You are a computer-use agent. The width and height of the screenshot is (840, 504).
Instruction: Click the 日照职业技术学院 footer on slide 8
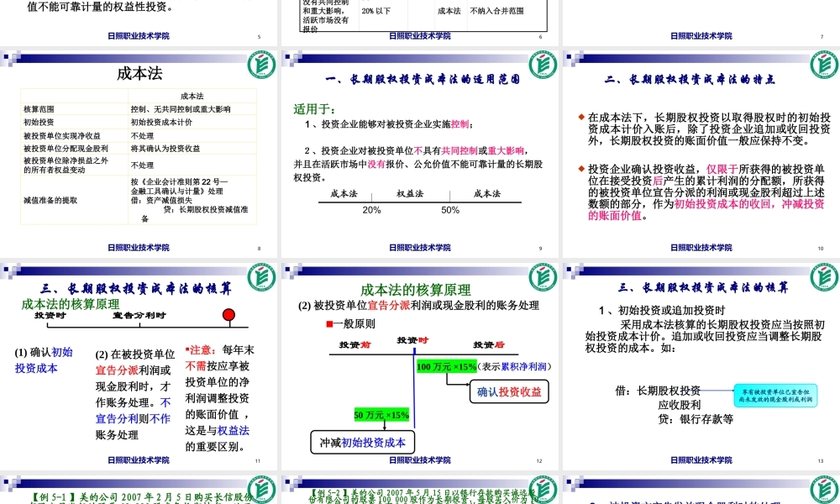139,248
